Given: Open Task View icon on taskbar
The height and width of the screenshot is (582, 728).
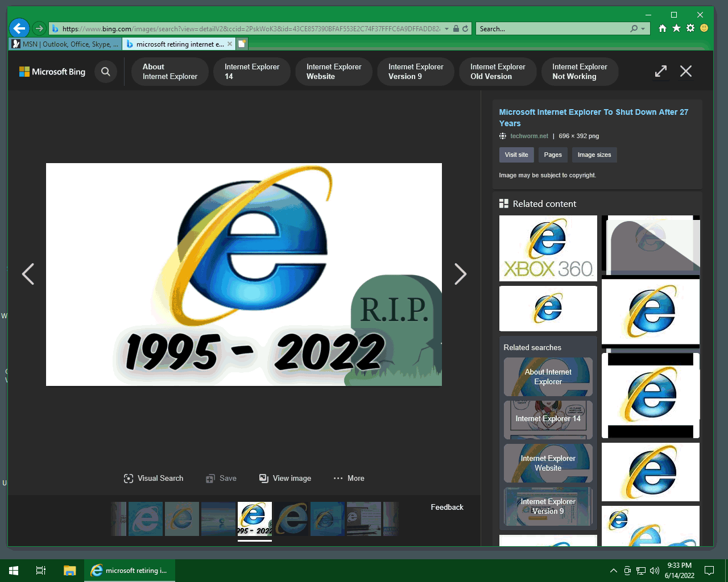Looking at the screenshot, I should coord(41,571).
